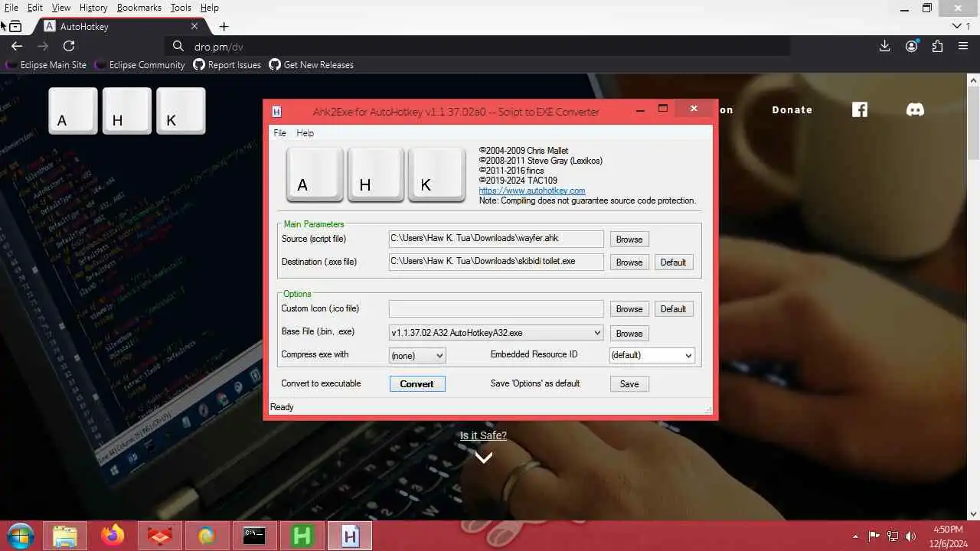Open the red taskbar application icon
This screenshot has width=980, height=551.
coord(160,536)
